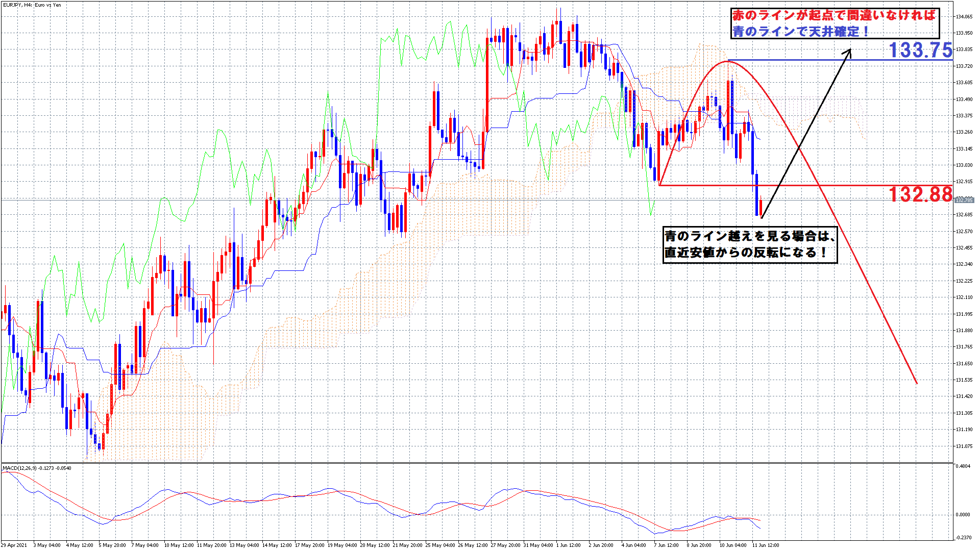
Task: Click the 11 Jun 12:00 time axis label
Action: [x=766, y=545]
